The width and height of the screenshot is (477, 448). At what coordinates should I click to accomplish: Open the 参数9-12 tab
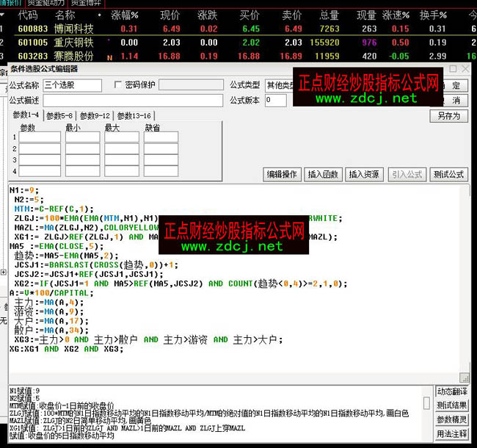point(95,116)
